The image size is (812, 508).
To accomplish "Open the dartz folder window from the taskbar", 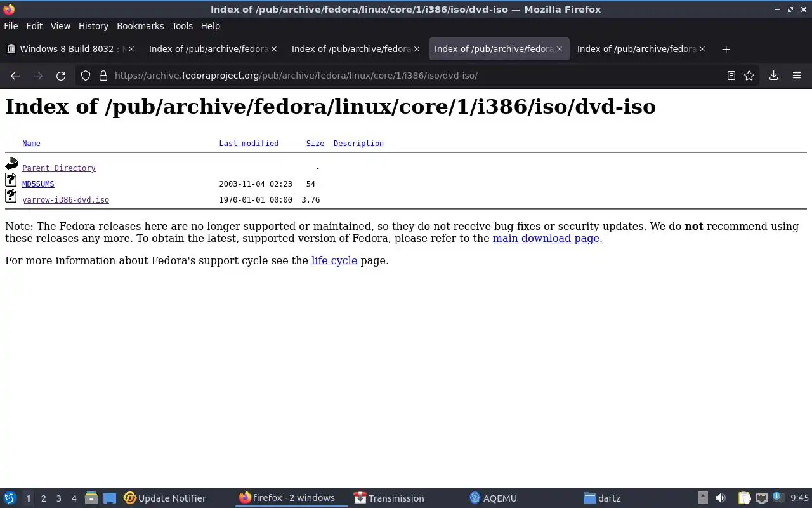I will [x=602, y=498].
